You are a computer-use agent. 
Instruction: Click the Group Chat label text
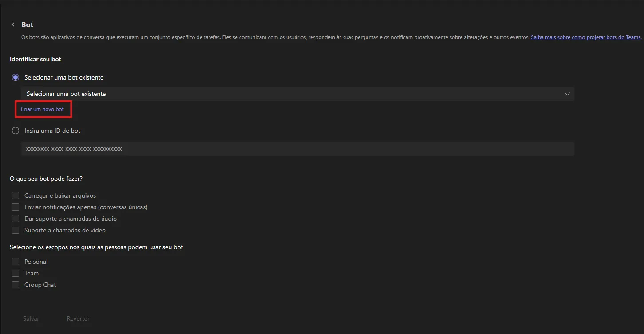pos(40,285)
